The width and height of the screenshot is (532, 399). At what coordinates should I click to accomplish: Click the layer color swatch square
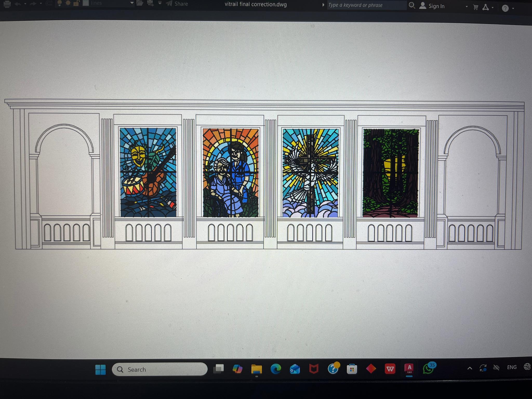(x=86, y=3)
